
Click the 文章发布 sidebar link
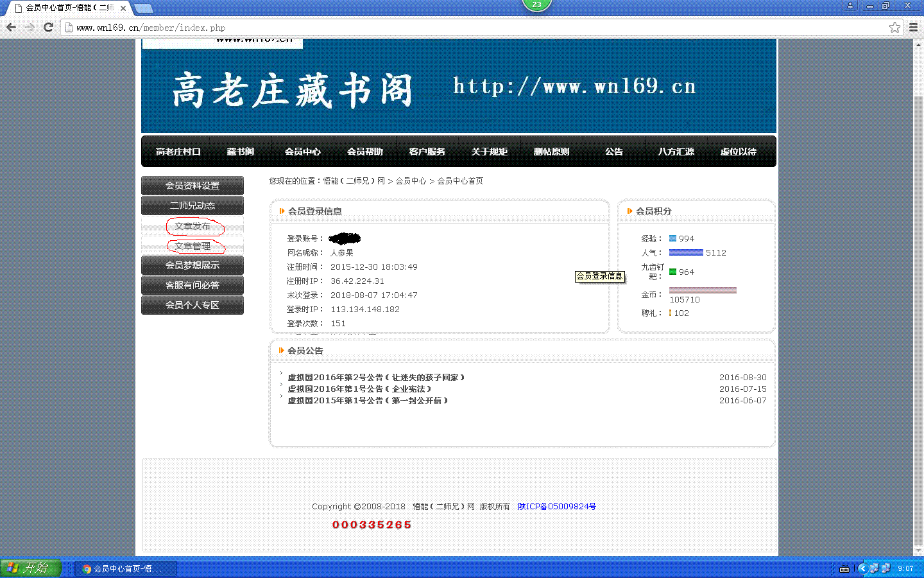click(193, 226)
